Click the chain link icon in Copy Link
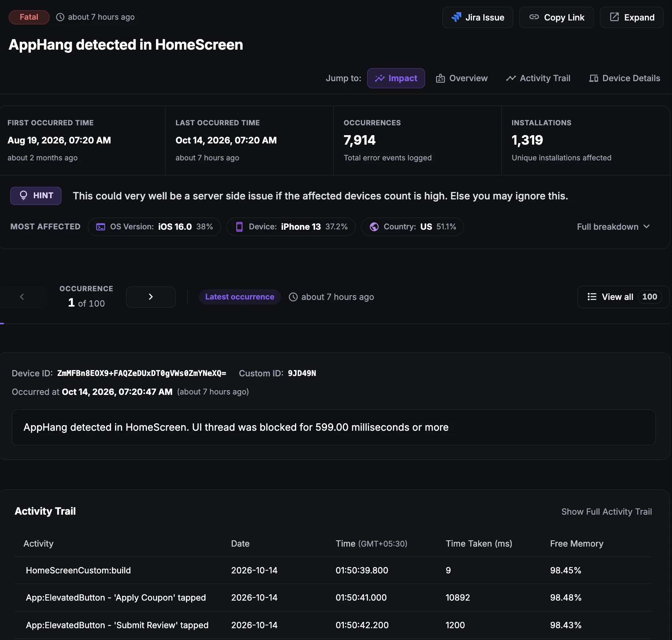 pos(534,17)
